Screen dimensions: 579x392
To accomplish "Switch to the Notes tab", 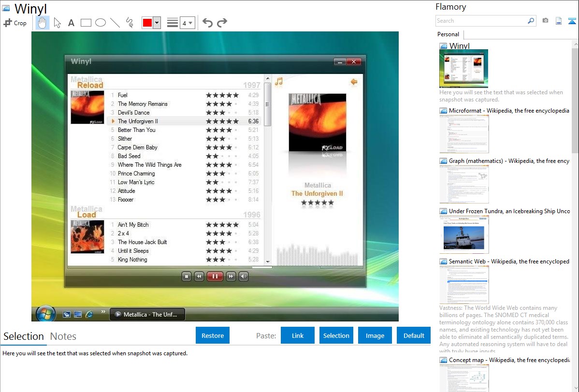I will (63, 336).
